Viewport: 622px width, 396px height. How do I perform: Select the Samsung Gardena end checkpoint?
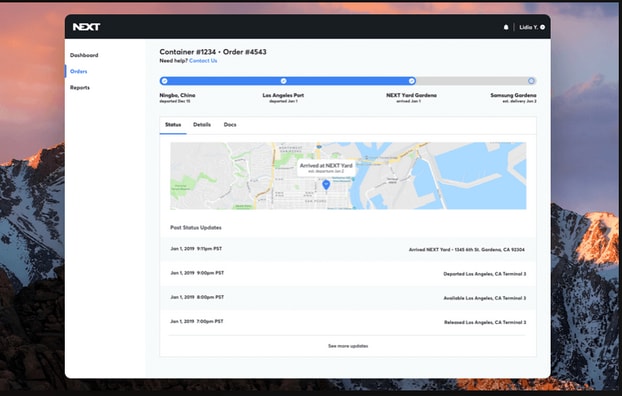click(x=531, y=81)
